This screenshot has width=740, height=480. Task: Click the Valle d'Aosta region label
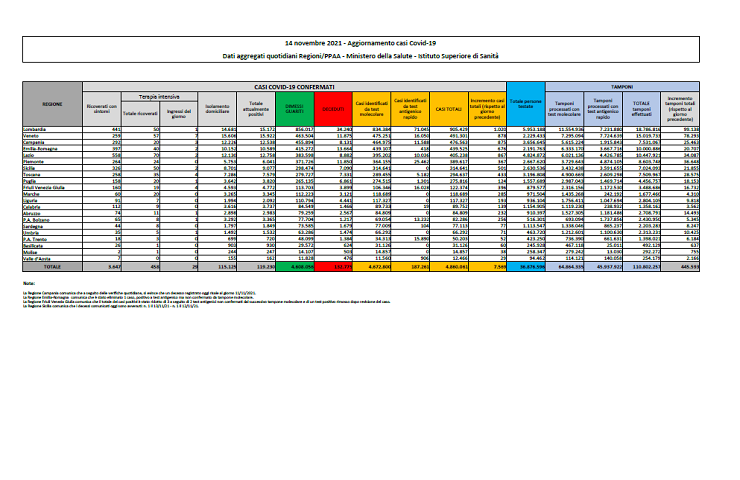(52, 258)
